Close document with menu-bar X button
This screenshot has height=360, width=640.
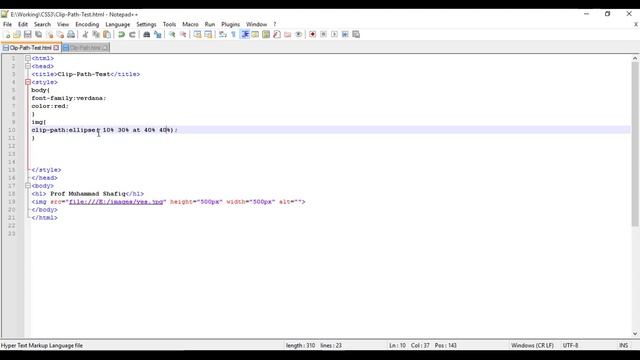(x=636, y=24)
